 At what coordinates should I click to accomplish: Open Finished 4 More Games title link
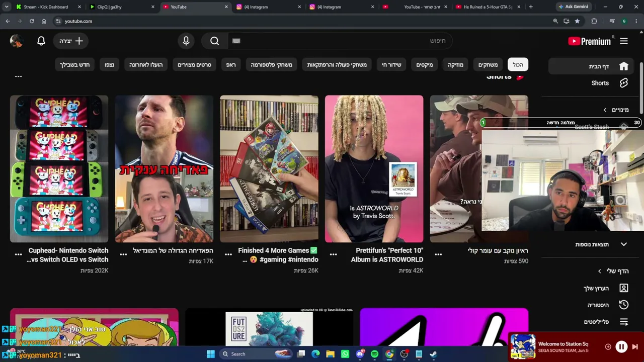tap(278, 255)
